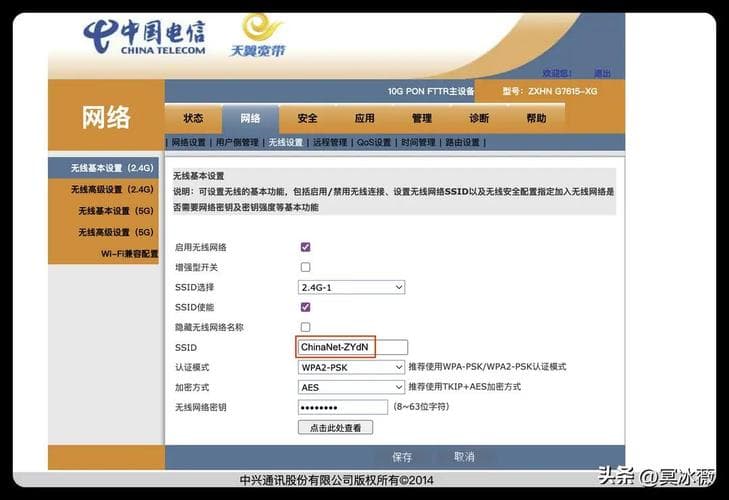This screenshot has height=500, width=729.
Task: Click the 点击此处查看 button
Action: click(x=335, y=427)
